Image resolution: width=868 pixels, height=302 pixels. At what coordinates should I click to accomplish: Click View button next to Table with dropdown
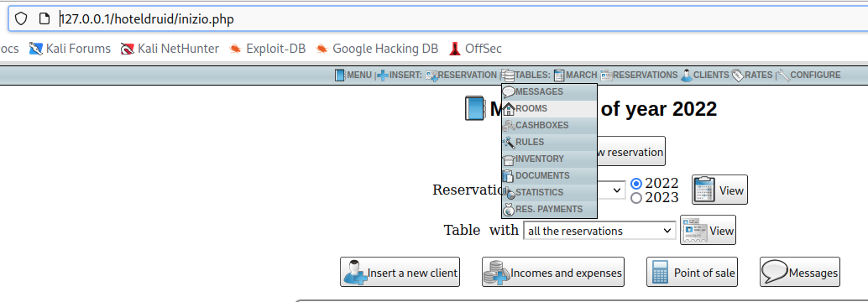(x=708, y=230)
